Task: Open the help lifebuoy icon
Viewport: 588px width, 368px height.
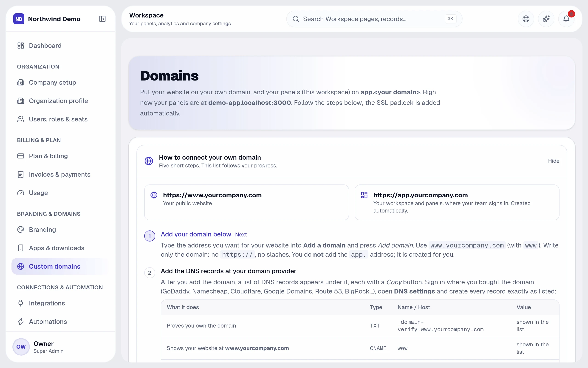Action: pos(526,19)
